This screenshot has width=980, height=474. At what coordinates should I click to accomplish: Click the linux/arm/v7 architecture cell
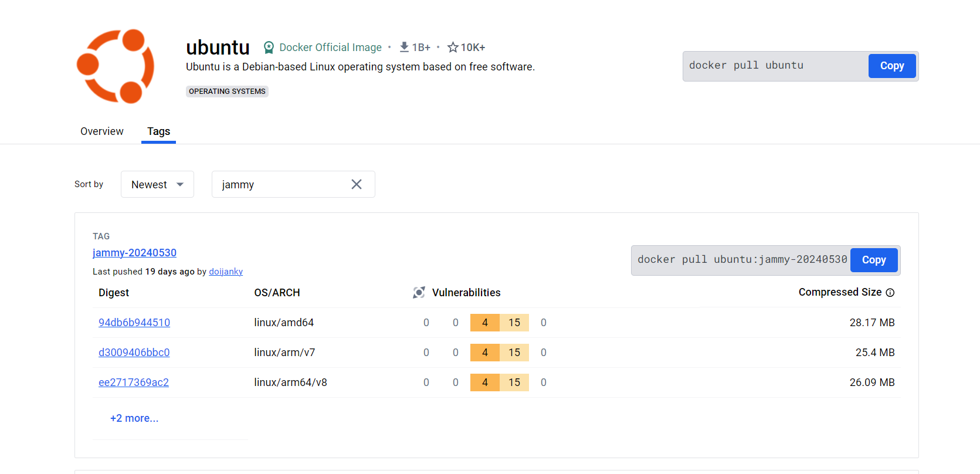pos(284,353)
